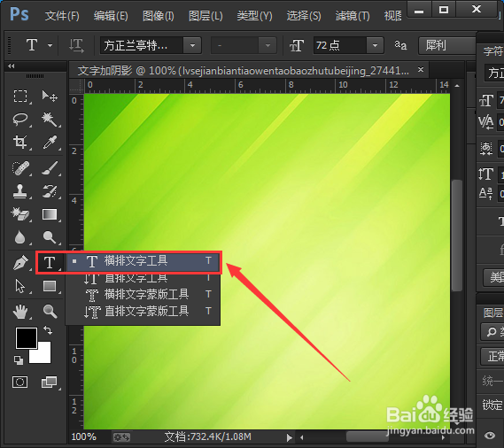This screenshot has width=504, height=448.
Task: Select the History Brush tool
Action: click(x=50, y=191)
